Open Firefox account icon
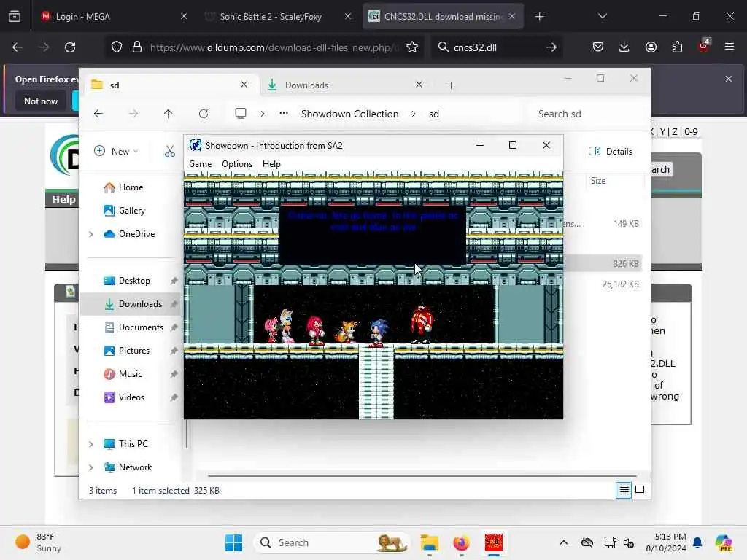Screen dimensions: 747x560 pyautogui.click(x=651, y=47)
